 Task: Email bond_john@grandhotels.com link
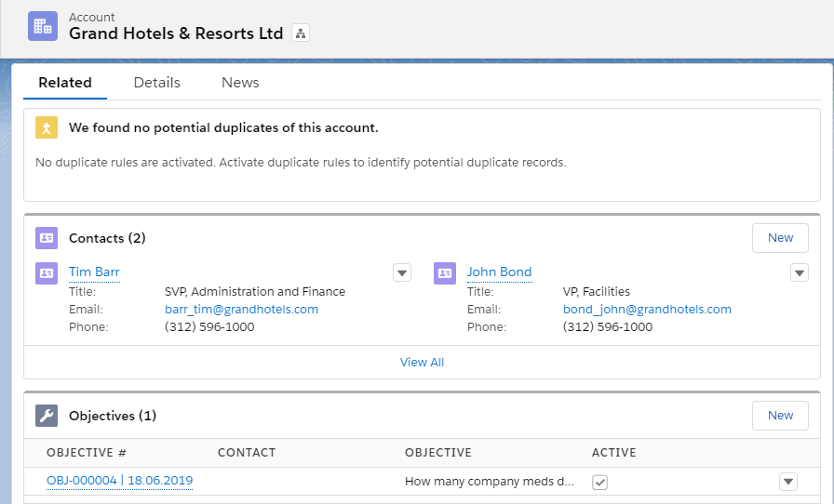pyautogui.click(x=647, y=310)
